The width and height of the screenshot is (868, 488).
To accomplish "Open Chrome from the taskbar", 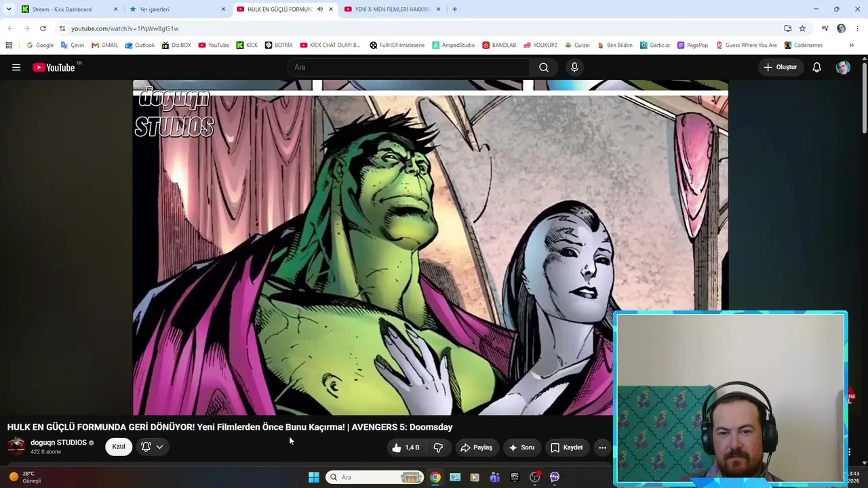I will [435, 477].
